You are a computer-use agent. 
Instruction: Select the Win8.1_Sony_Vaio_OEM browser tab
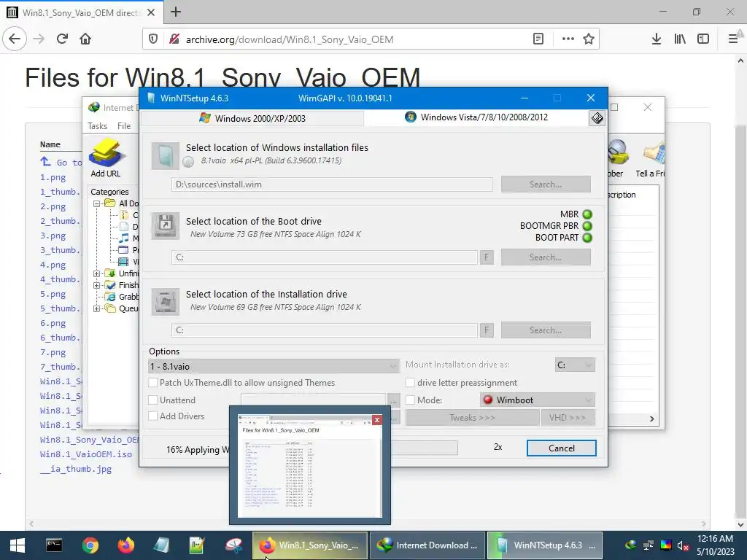tap(82, 12)
